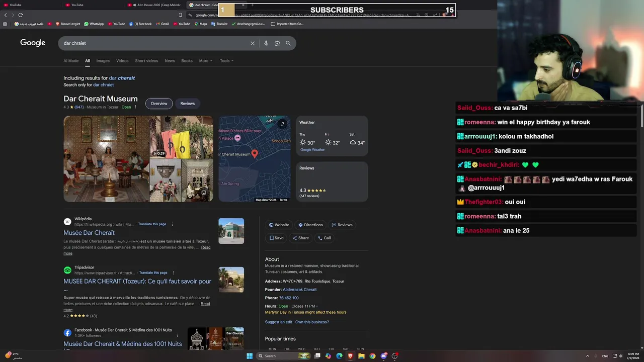Open Discord from the taskbar
Screen dimensions: 644x362
click(383, 356)
